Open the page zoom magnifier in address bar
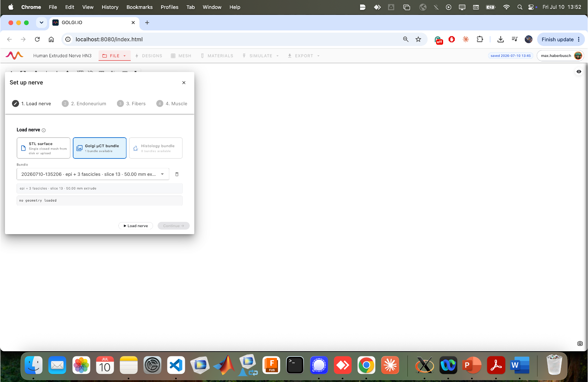588x382 pixels. tap(406, 39)
